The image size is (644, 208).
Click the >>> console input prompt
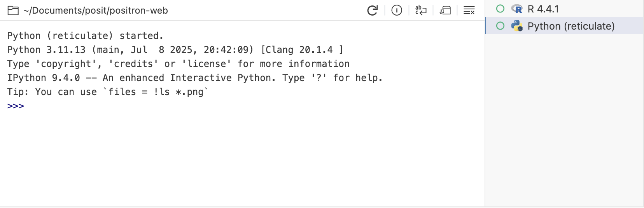[16, 106]
